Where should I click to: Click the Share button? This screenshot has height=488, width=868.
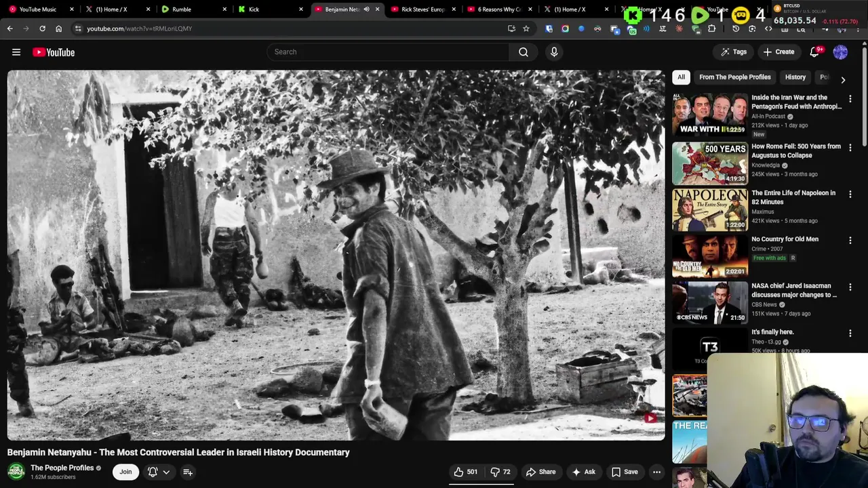(x=540, y=472)
